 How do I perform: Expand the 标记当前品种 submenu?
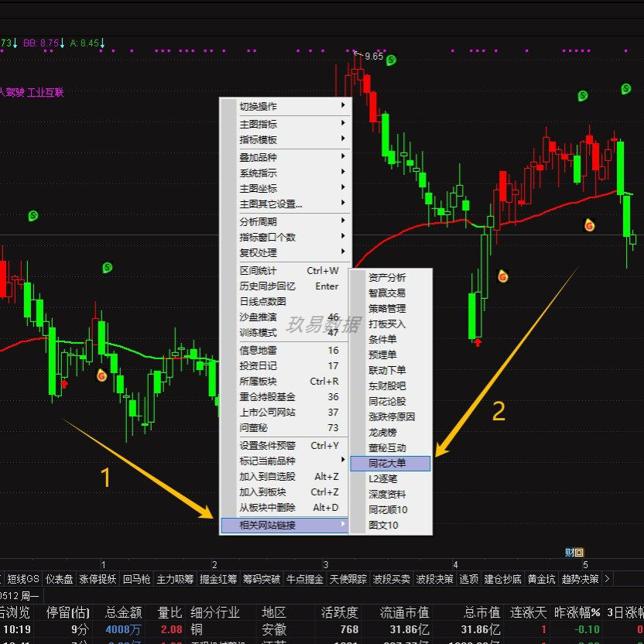[285, 461]
